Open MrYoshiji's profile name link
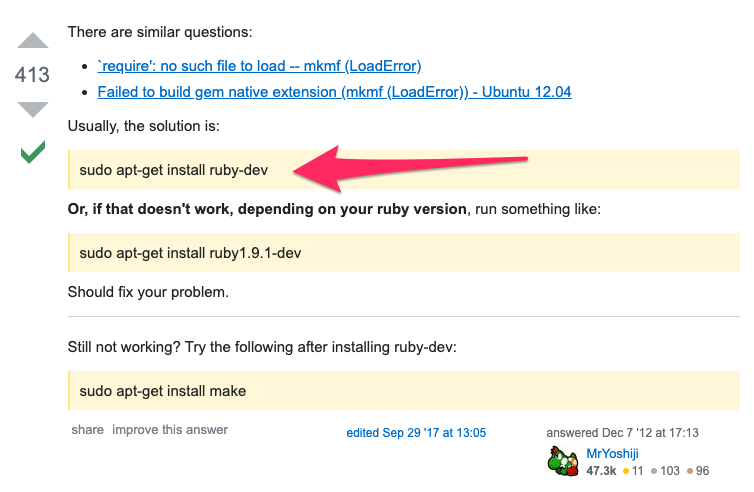The height and width of the screenshot is (492, 754). pos(612,454)
